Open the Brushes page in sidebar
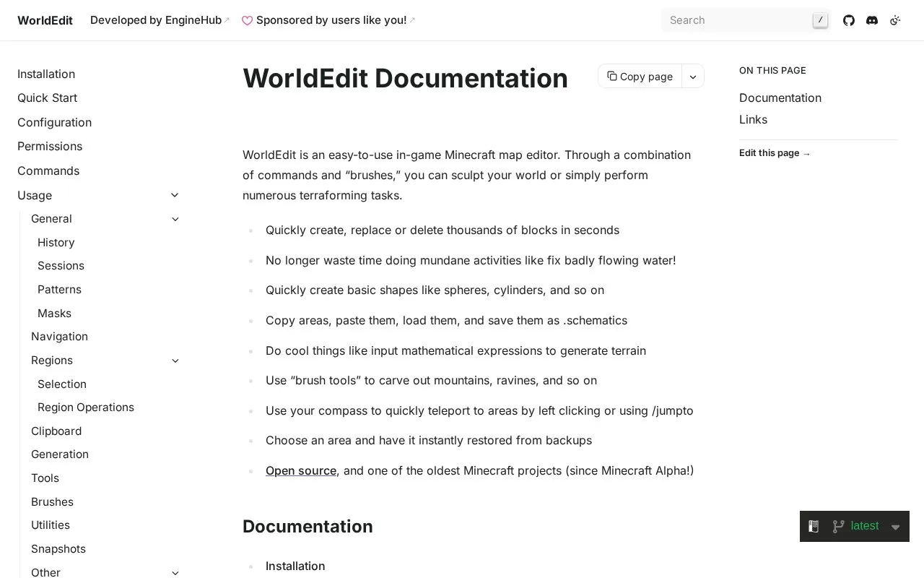The image size is (924, 578). pos(52,501)
